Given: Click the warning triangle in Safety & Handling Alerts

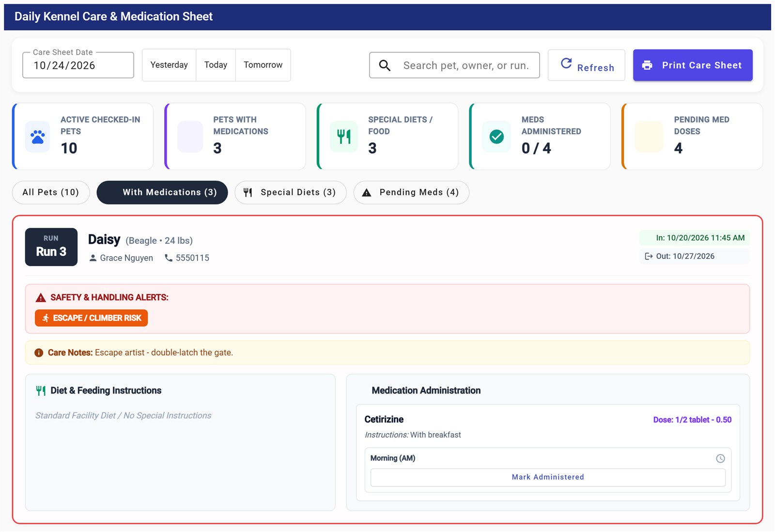Looking at the screenshot, I should pyautogui.click(x=41, y=297).
